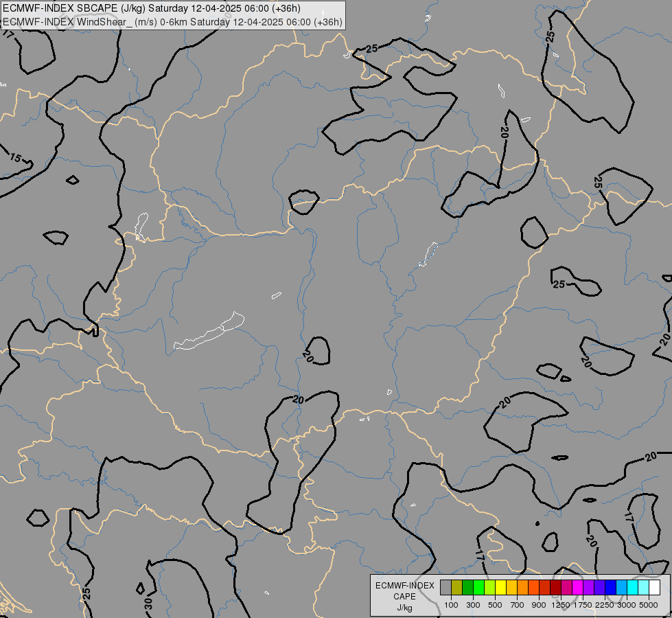The height and width of the screenshot is (618, 672).
Task: Click the 500 value on the legend scale
Action: [x=495, y=605]
